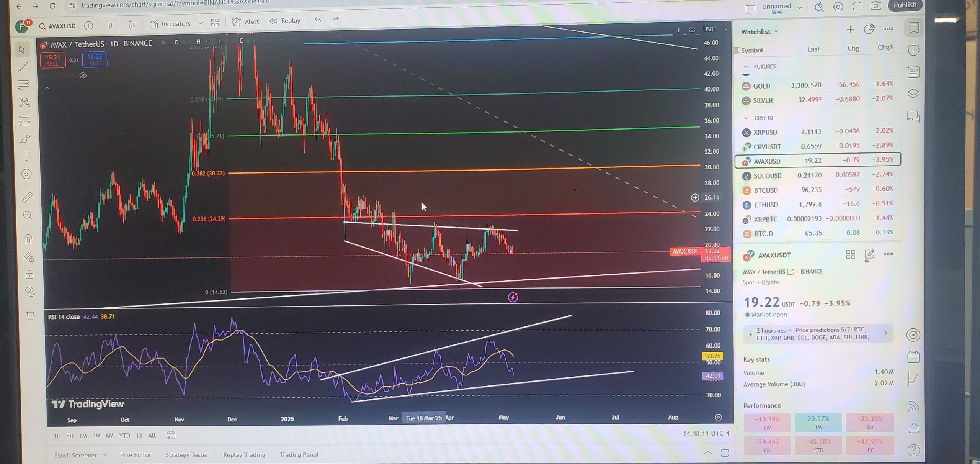
Task: Expand the Stock Screener dropdown
Action: coord(105,455)
